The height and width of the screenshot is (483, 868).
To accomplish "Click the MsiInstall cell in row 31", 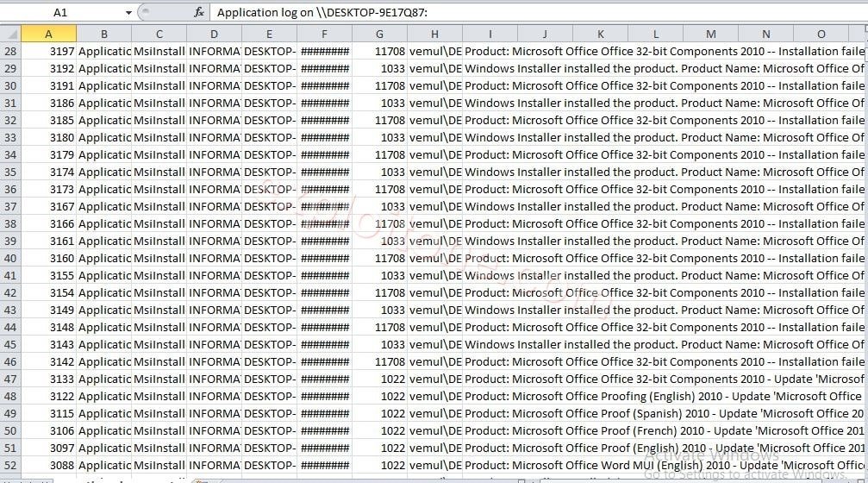I will 159,103.
